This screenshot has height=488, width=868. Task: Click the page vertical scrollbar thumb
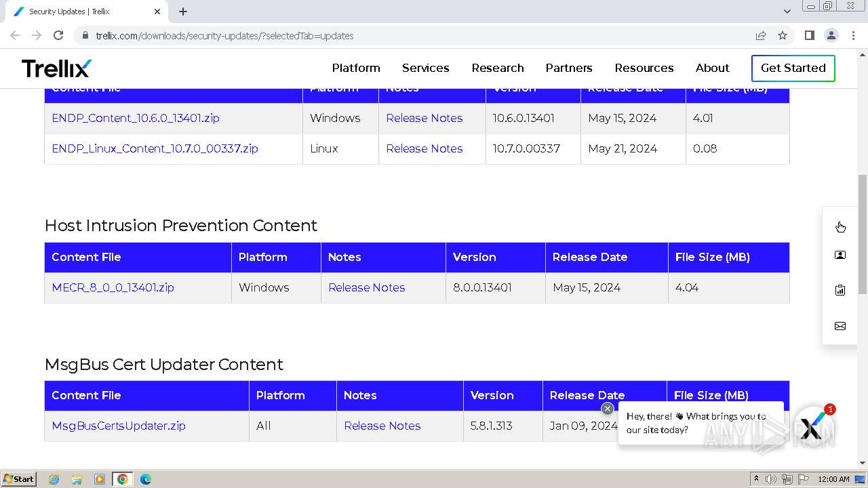pos(862,234)
